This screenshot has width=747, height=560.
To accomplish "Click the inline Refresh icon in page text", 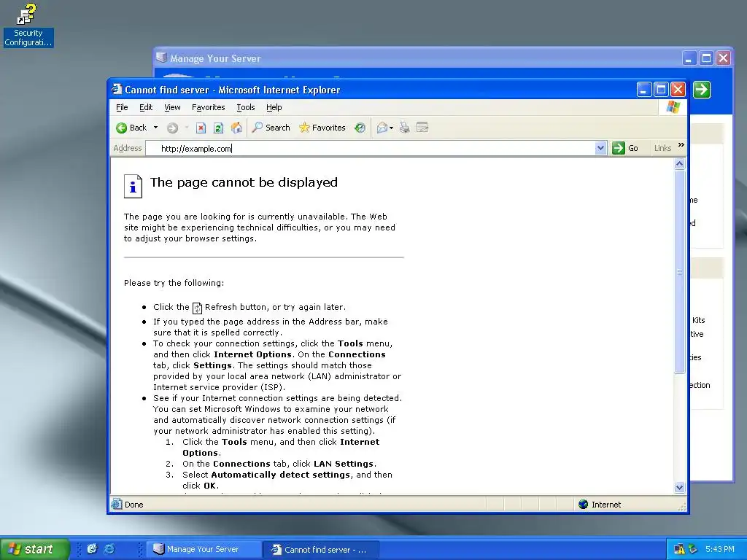I will 197,308.
